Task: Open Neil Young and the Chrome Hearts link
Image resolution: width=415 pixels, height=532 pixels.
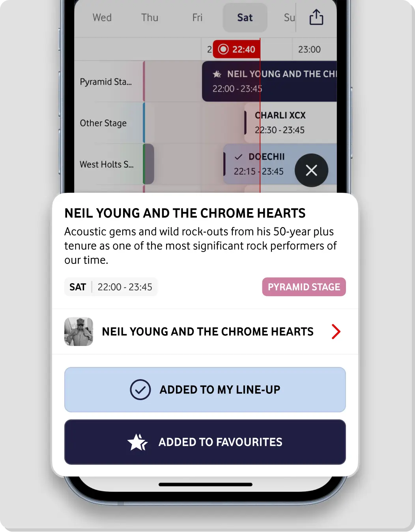Action: pos(207,332)
